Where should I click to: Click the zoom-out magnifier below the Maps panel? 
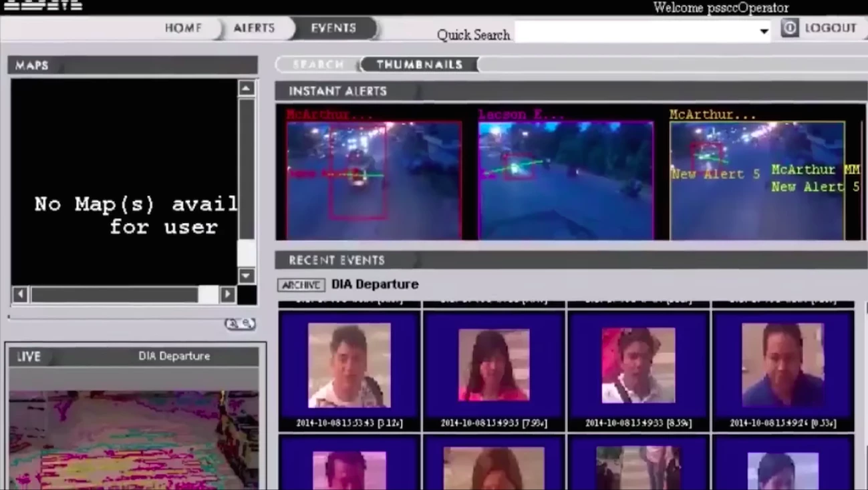pyautogui.click(x=245, y=323)
